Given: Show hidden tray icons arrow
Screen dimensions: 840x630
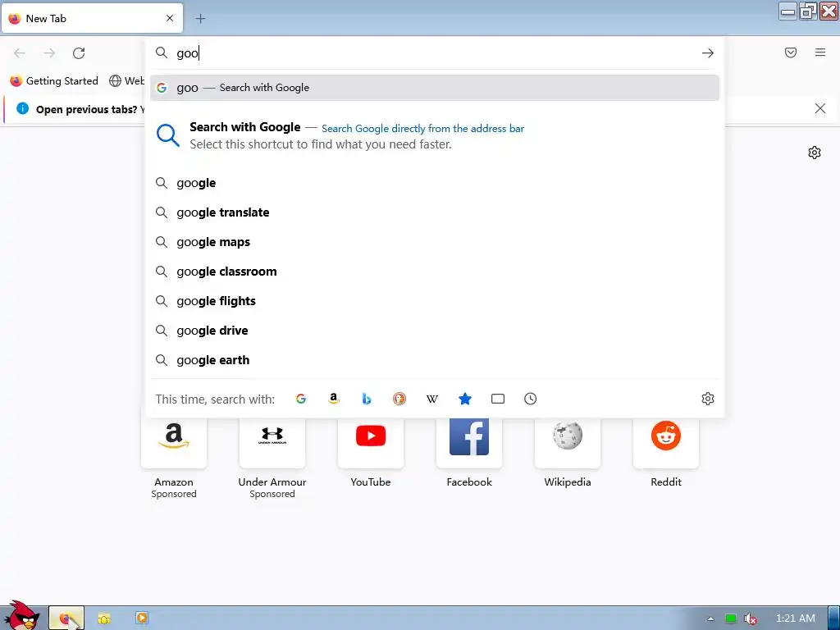Looking at the screenshot, I should [x=710, y=619].
